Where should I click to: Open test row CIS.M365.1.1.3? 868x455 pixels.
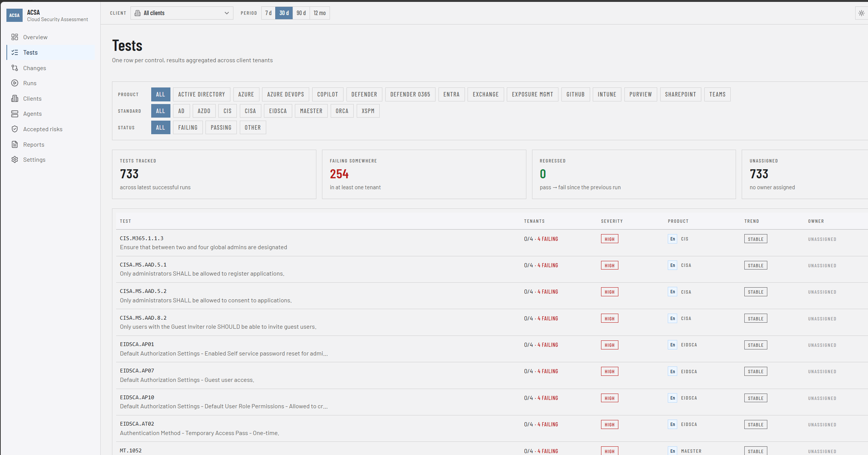pyautogui.click(x=492, y=243)
